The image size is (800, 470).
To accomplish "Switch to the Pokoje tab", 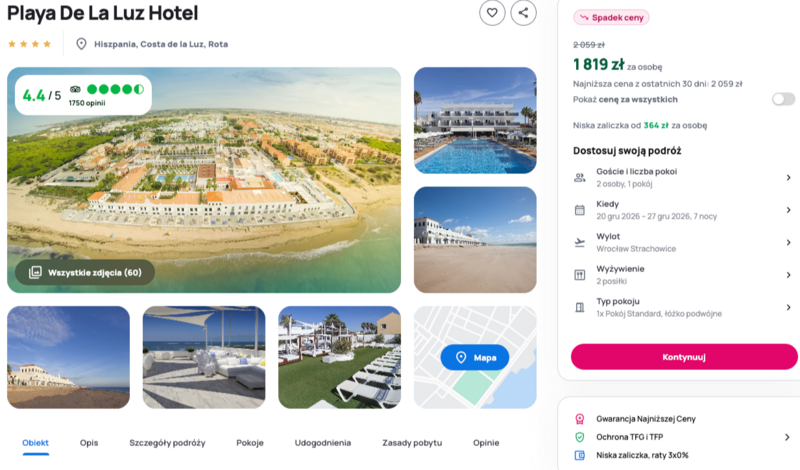I will click(x=250, y=442).
